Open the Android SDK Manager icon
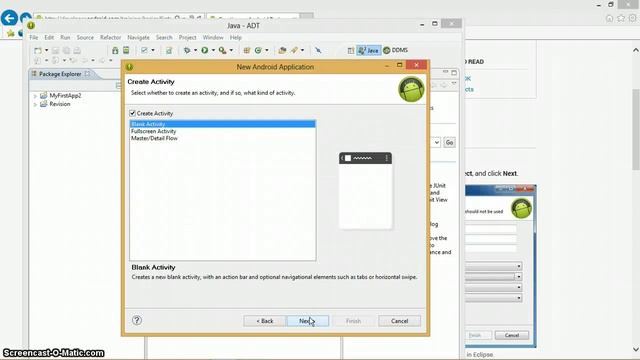 [x=115, y=50]
